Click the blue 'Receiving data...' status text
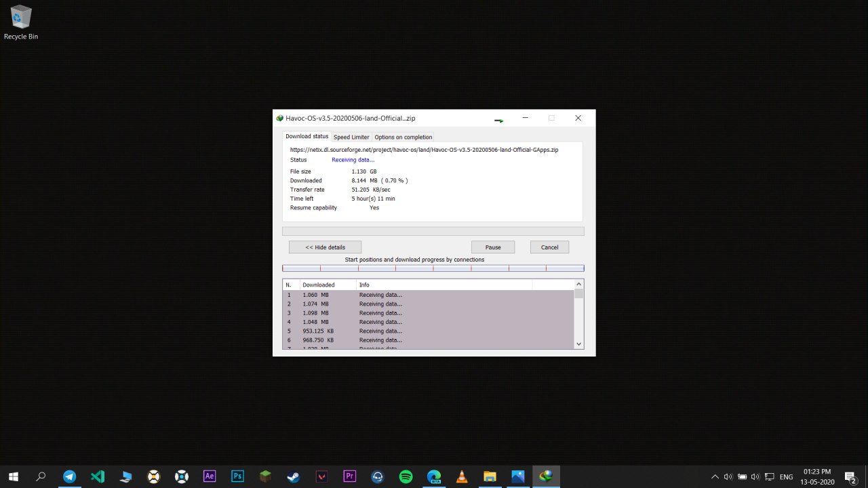 (x=353, y=160)
